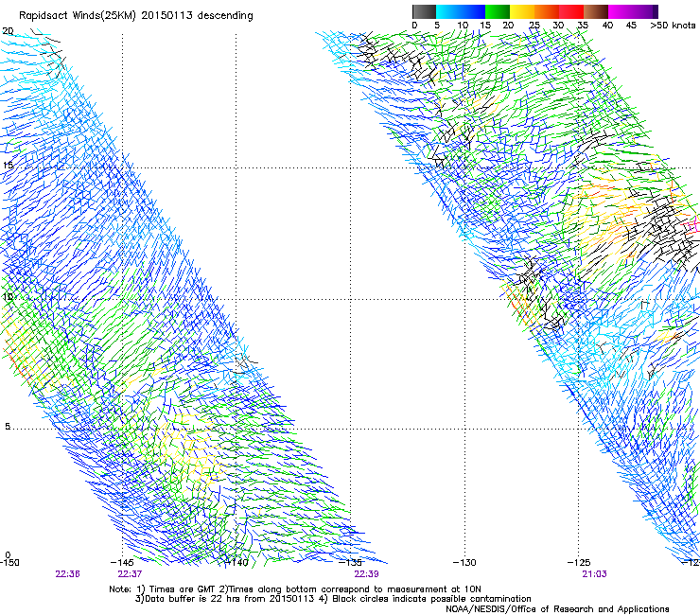Click the orange 25-30 knots legend segment
Image resolution: width=700 pixels, height=615 pixels.
(x=547, y=11)
